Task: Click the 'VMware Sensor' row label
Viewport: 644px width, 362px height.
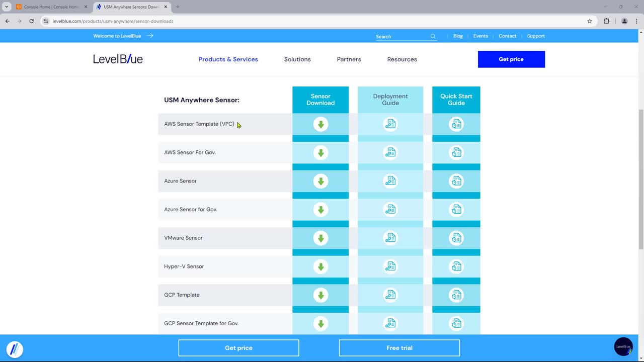Action: (183, 238)
